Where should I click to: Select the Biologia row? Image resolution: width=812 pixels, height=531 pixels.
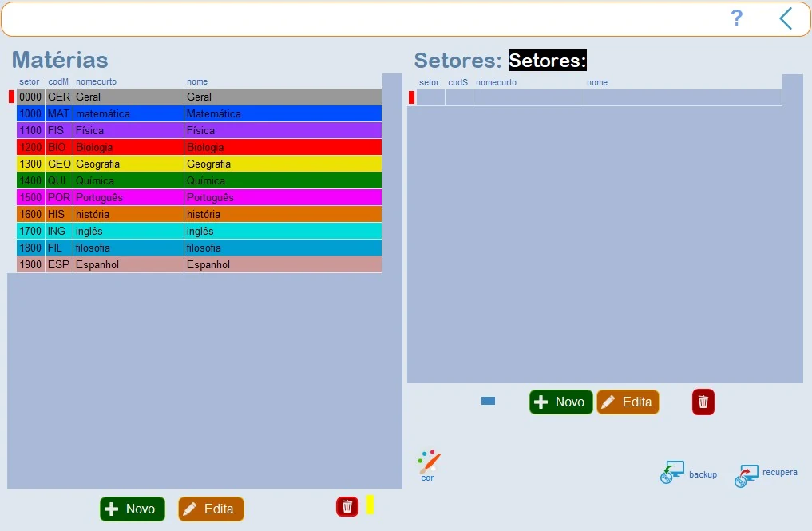pyautogui.click(x=200, y=147)
